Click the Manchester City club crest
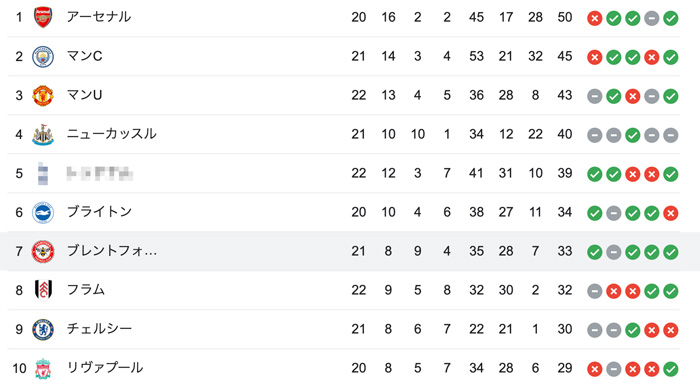 (43, 56)
